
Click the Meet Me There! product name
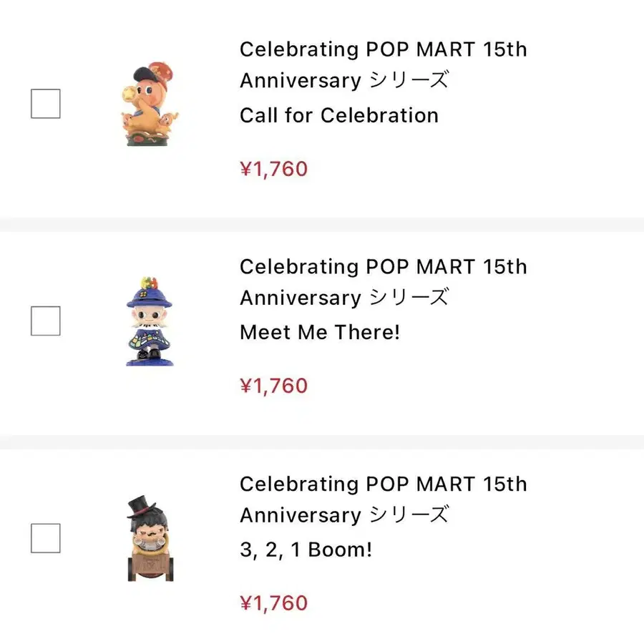point(319,332)
